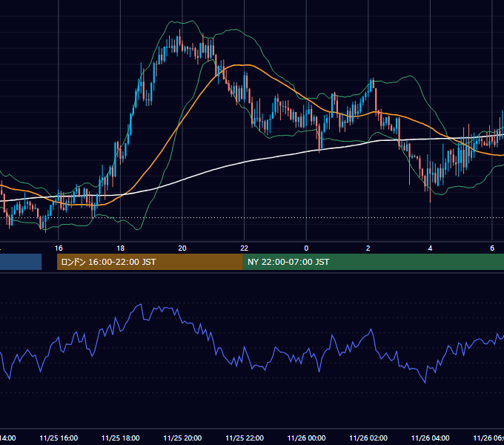
Task: Click the 11/26 02:00 lower axis label
Action: (368, 438)
